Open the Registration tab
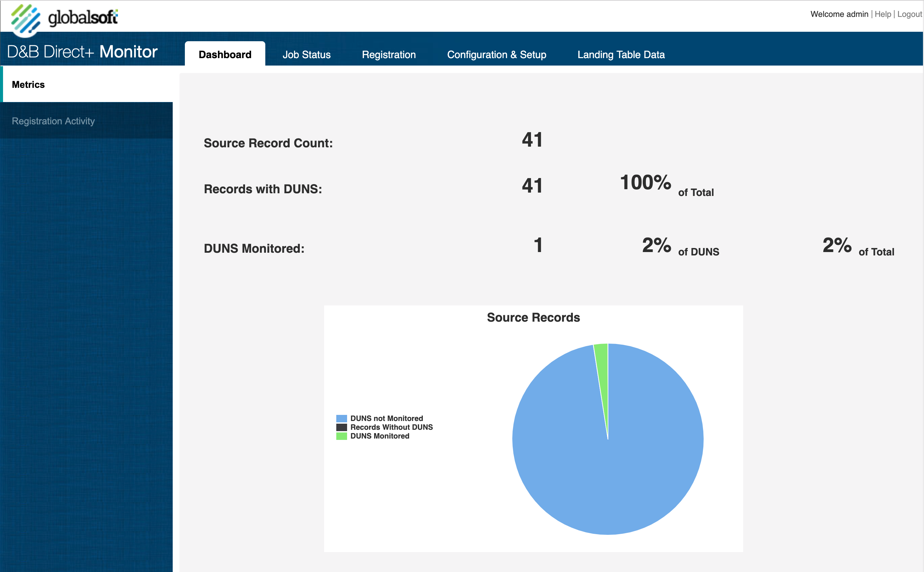924x572 pixels. tap(389, 54)
